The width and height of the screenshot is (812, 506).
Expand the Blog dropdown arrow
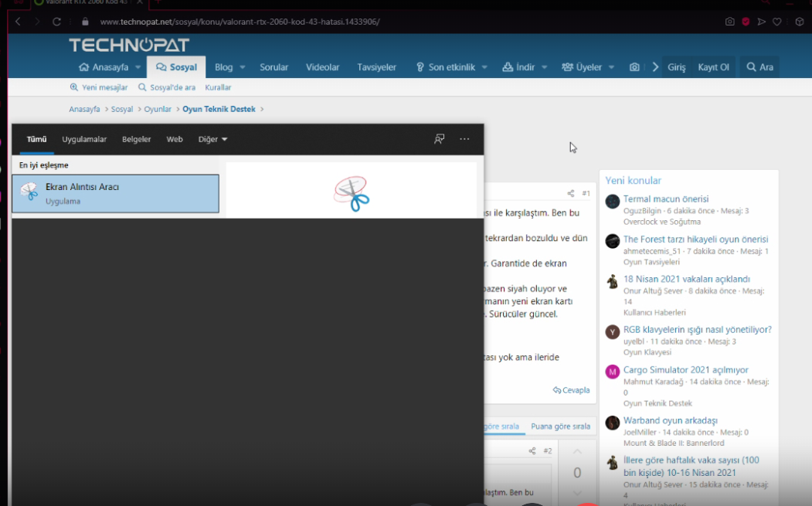click(x=243, y=67)
